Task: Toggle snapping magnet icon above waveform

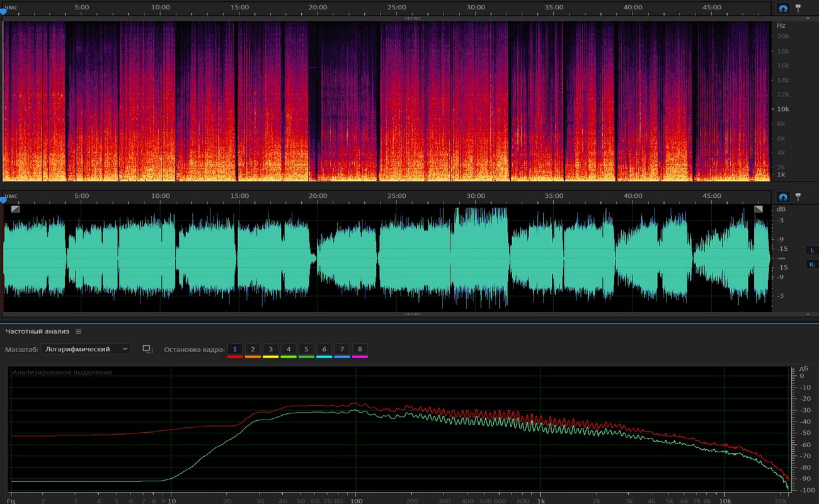Action: click(783, 197)
